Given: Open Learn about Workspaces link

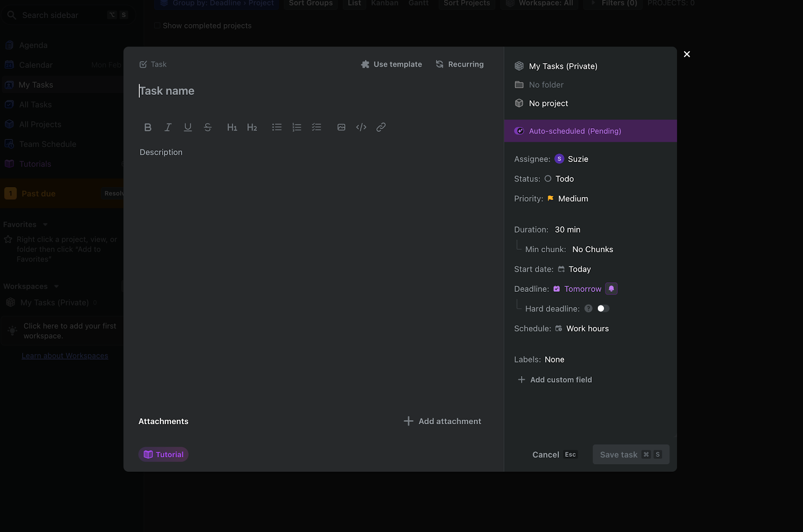Looking at the screenshot, I should click(65, 356).
